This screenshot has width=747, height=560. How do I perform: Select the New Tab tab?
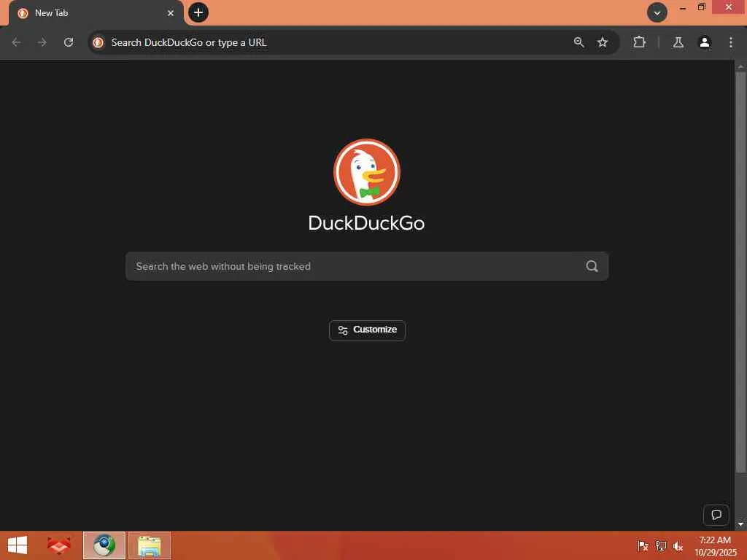point(96,13)
